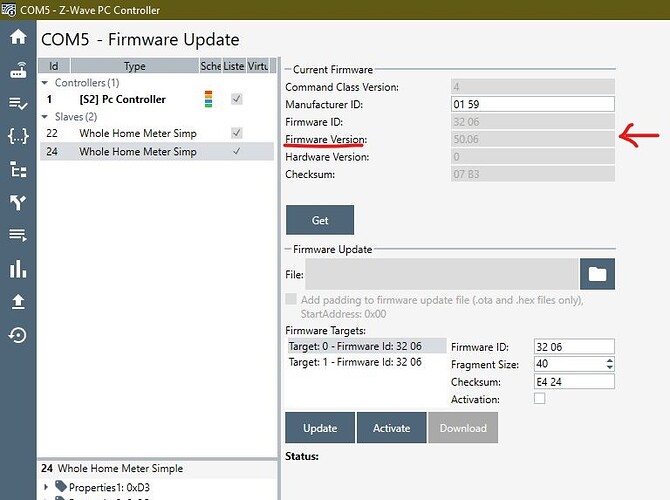This screenshot has height=500, width=670.
Task: Click the Update button
Action: pos(320,428)
